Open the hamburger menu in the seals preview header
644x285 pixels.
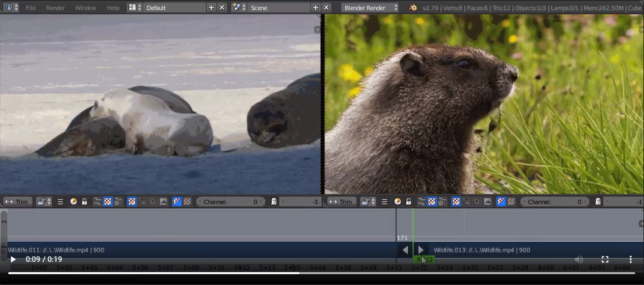pos(60,202)
